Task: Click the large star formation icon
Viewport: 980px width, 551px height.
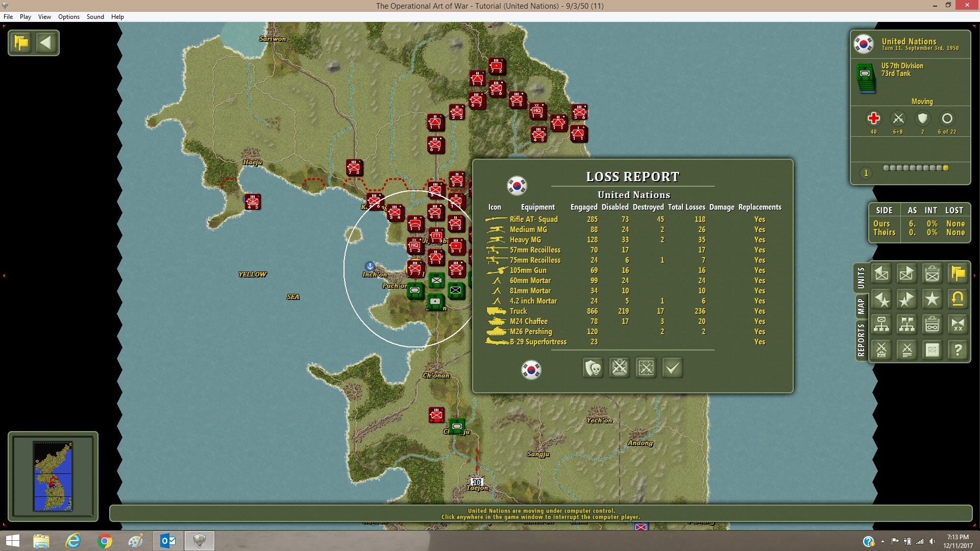Action: pos(932,299)
